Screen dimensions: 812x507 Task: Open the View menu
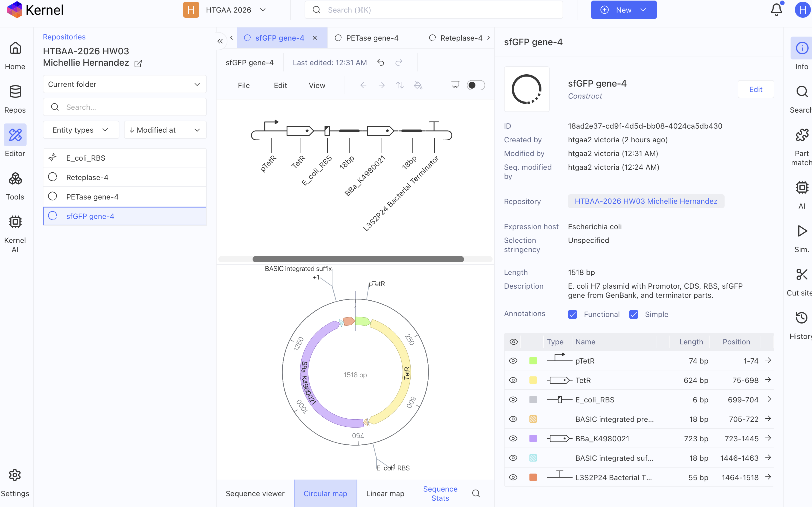pyautogui.click(x=317, y=85)
